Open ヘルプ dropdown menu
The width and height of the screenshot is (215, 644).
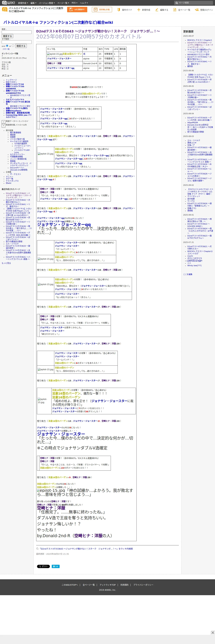[x=84, y=3]
